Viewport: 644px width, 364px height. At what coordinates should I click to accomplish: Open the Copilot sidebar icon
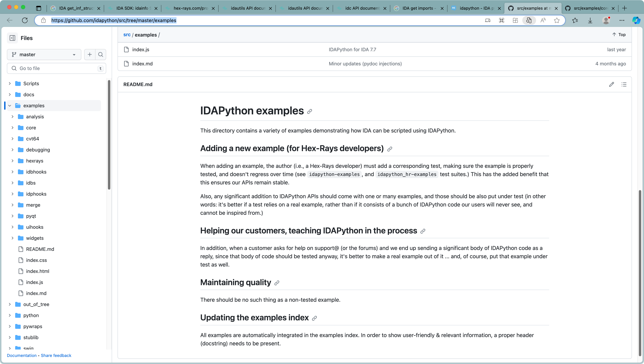click(x=636, y=20)
